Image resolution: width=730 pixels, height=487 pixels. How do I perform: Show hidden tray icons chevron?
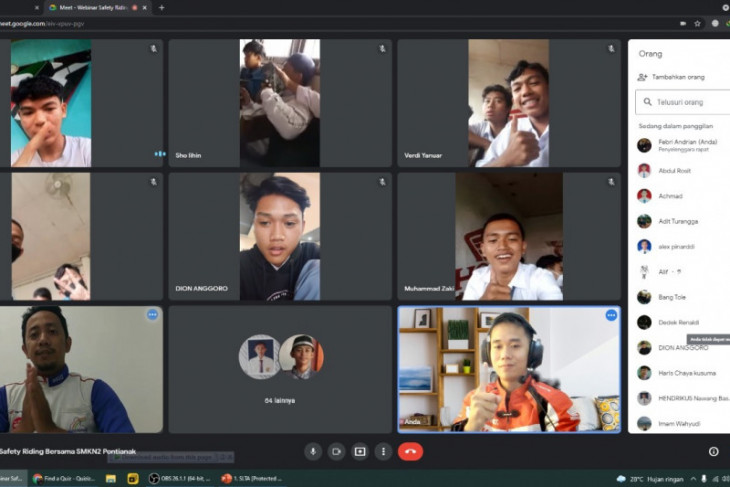(693, 479)
